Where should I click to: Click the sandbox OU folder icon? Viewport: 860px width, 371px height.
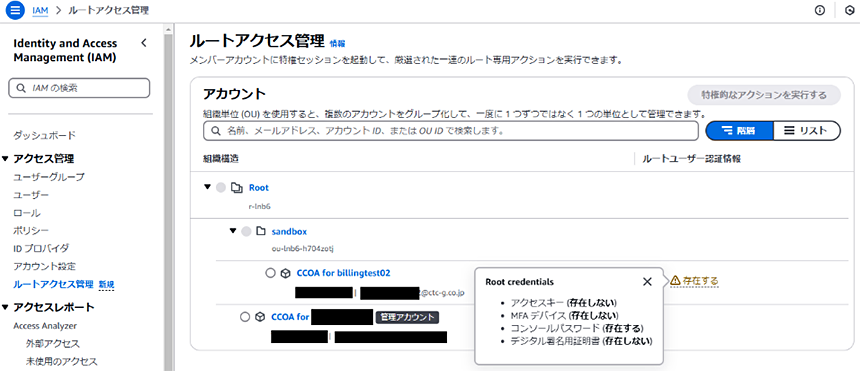click(x=261, y=231)
